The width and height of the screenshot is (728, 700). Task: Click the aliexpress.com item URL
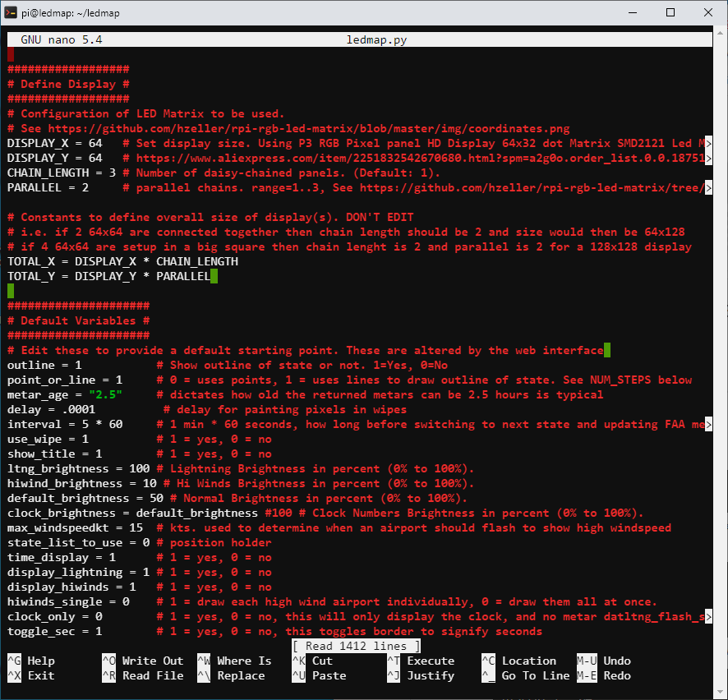[x=420, y=159]
